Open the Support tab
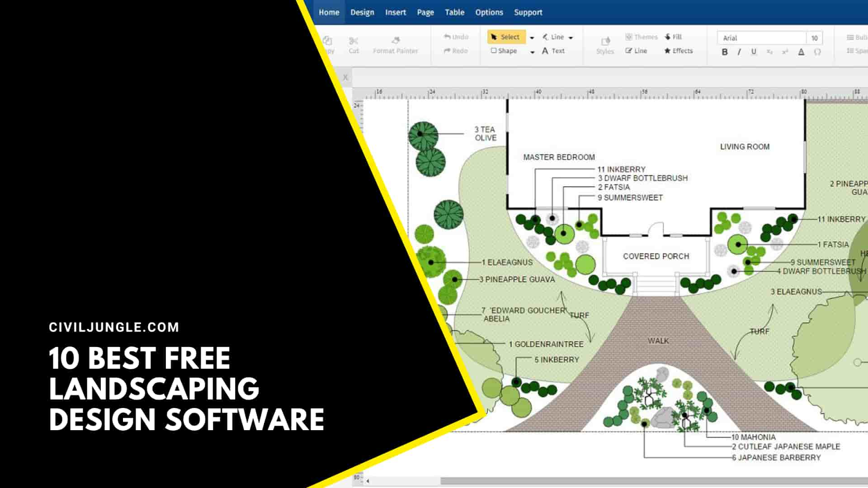The width and height of the screenshot is (868, 488). [x=528, y=12]
